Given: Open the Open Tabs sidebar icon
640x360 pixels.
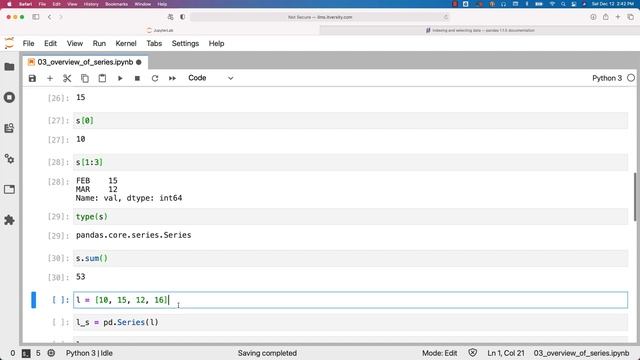Looking at the screenshot, I should (x=9, y=189).
